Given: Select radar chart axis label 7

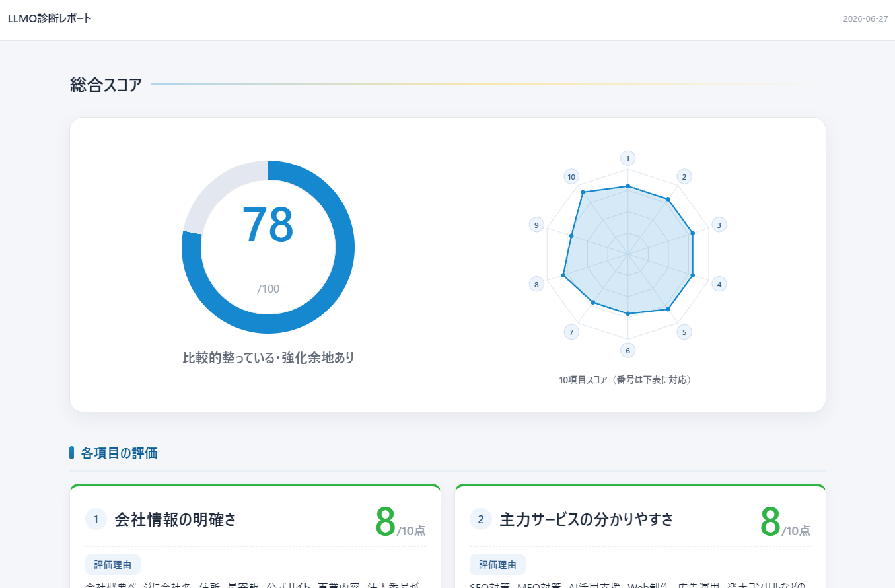Looking at the screenshot, I should tap(571, 332).
